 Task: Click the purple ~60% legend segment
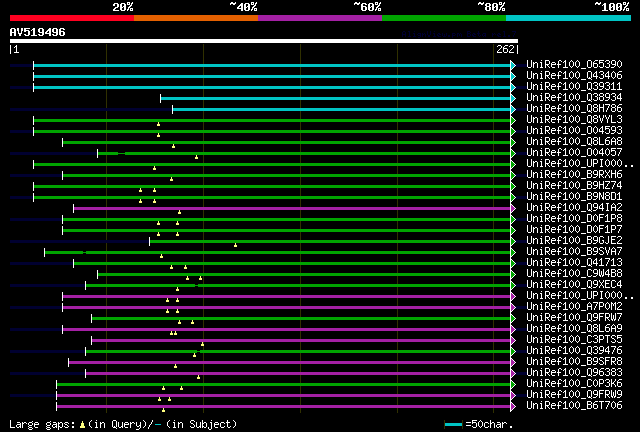(x=320, y=18)
